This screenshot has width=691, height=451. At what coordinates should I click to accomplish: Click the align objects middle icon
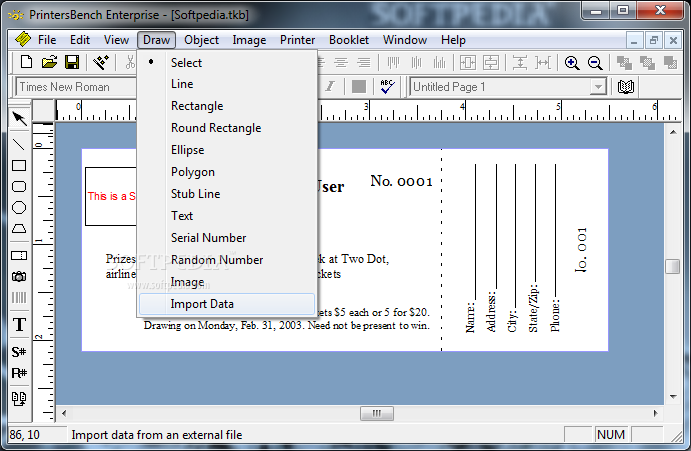click(x=416, y=63)
